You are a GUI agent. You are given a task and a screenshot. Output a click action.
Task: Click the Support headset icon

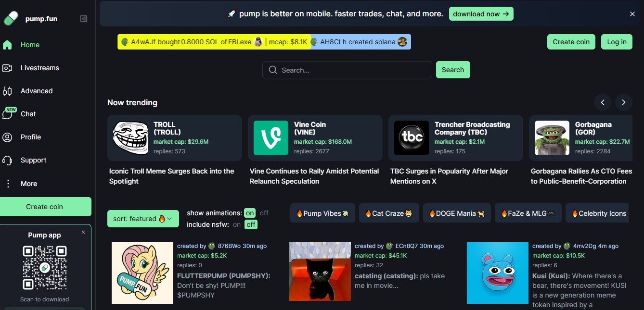coord(7,160)
